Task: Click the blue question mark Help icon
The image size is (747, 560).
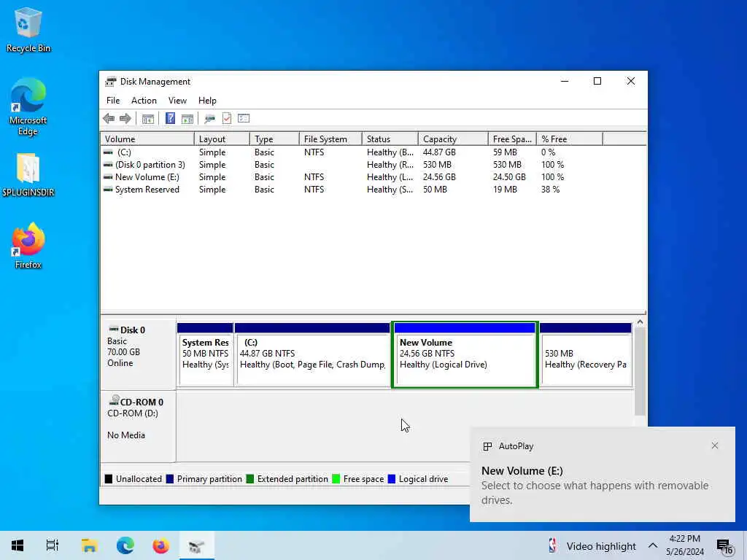Action: coord(170,119)
